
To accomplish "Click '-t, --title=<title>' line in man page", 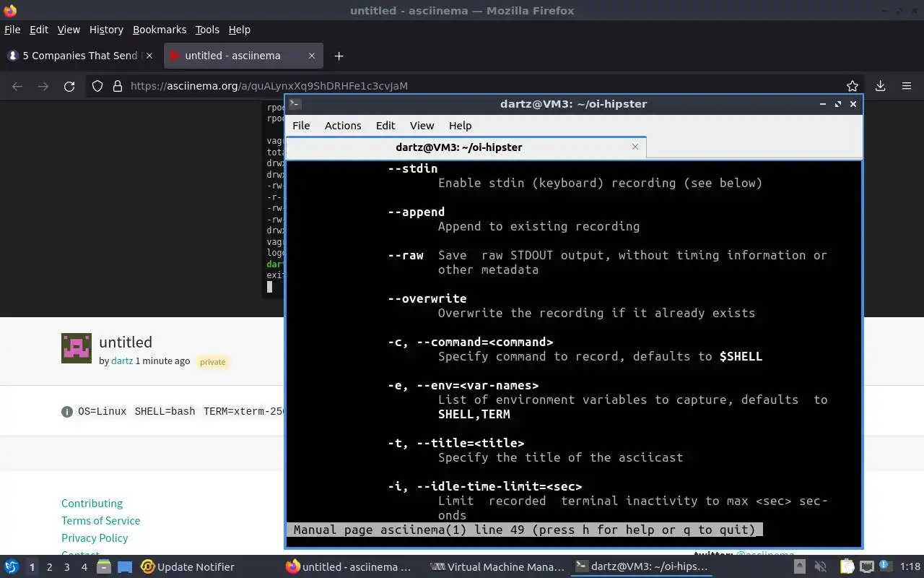I will (x=456, y=443).
